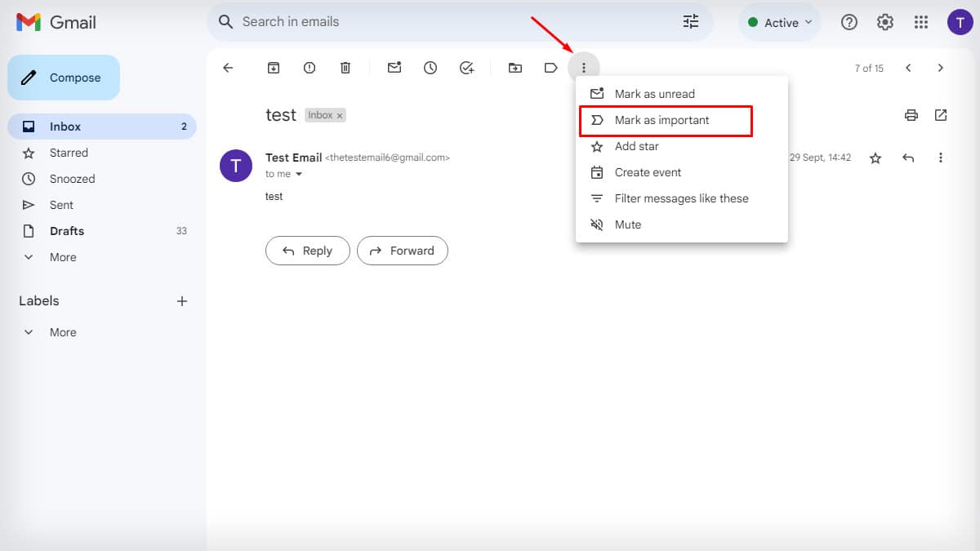This screenshot has width=980, height=551.
Task: Apply a label to the email
Action: (550, 68)
